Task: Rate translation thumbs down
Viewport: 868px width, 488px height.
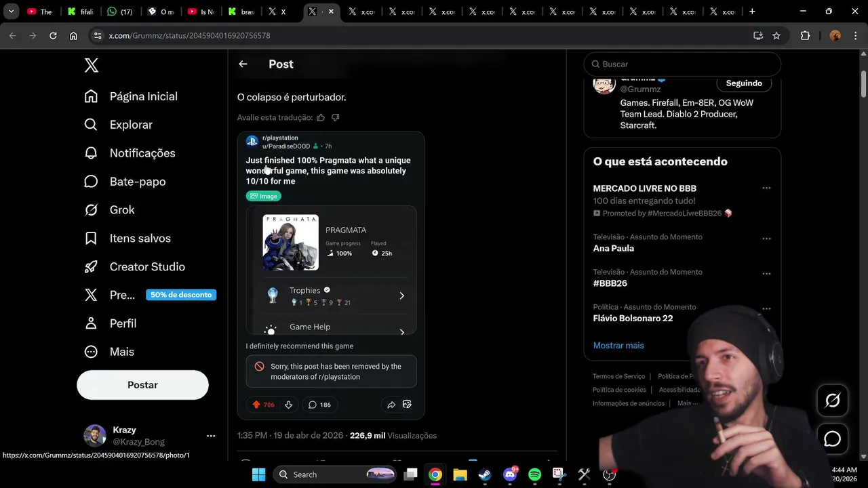Action: click(x=335, y=117)
